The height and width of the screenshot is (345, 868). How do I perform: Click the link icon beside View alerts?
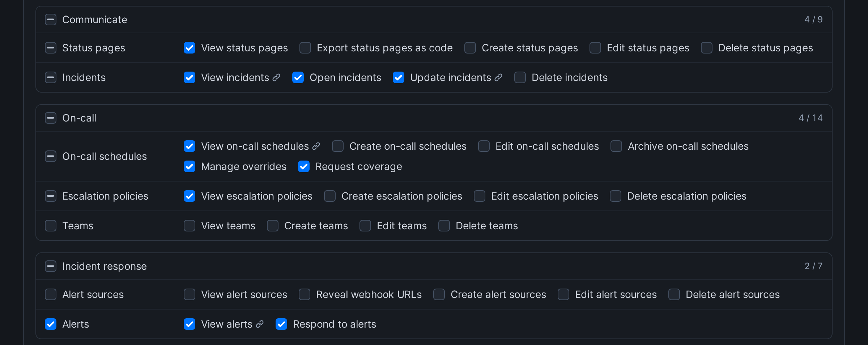pos(260,324)
